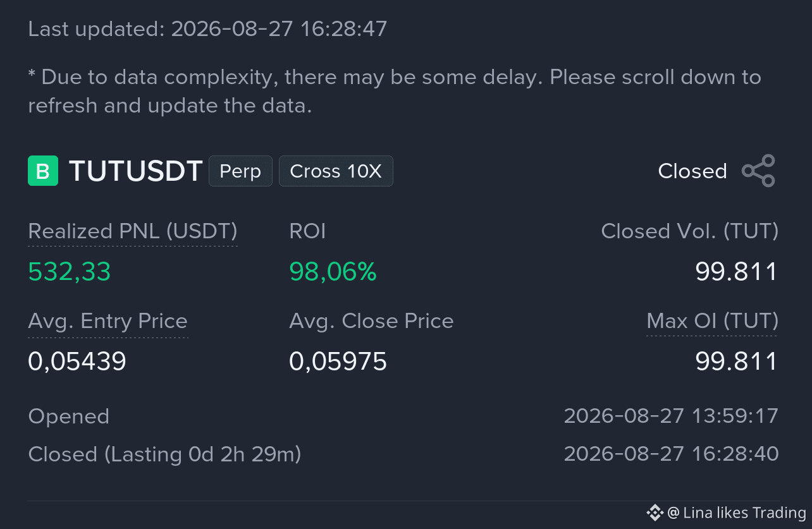This screenshot has height=529, width=812.
Task: Select the Perp contract type tag
Action: 240,171
